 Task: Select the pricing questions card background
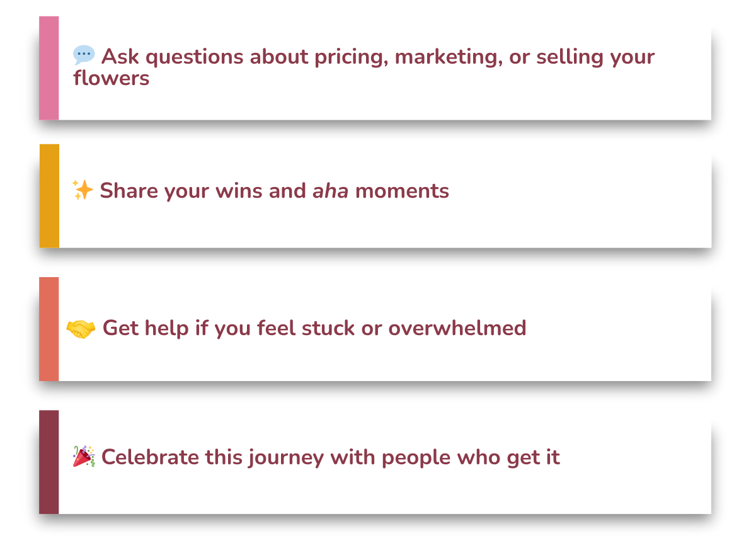[385, 68]
